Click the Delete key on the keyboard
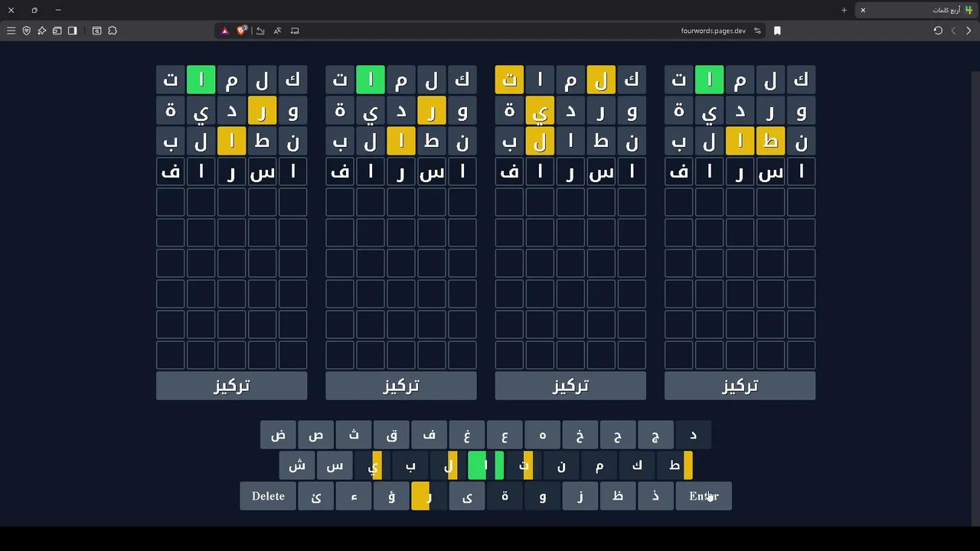Image resolution: width=980 pixels, height=551 pixels. pyautogui.click(x=268, y=496)
